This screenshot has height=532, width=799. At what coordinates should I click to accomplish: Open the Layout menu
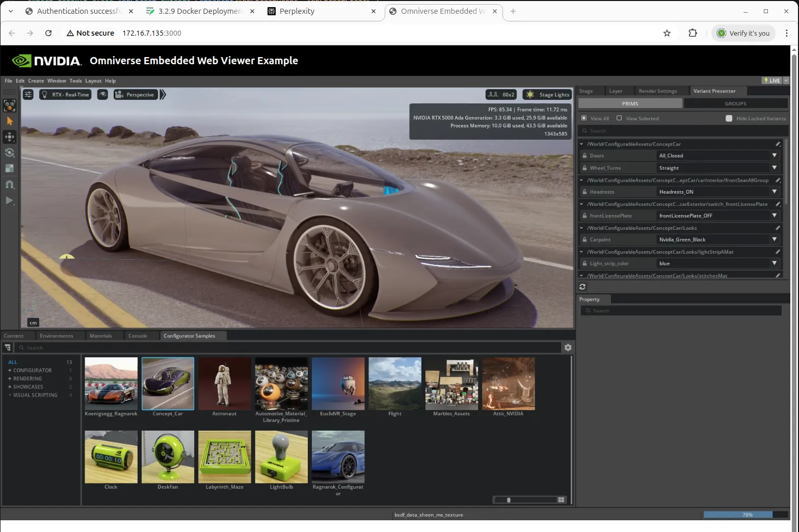tap(93, 81)
